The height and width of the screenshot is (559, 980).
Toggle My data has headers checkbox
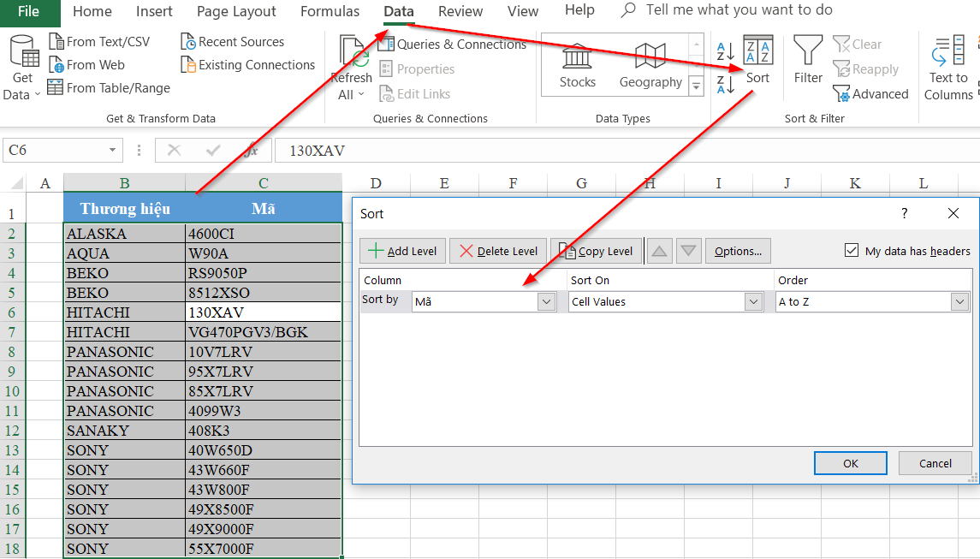pyautogui.click(x=852, y=250)
